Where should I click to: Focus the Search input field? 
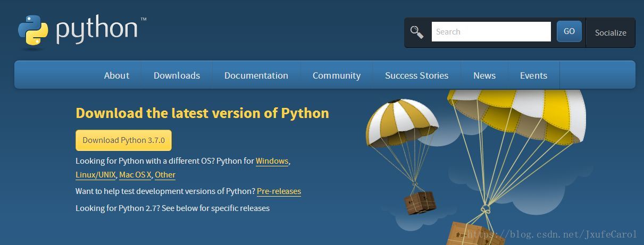(x=491, y=32)
